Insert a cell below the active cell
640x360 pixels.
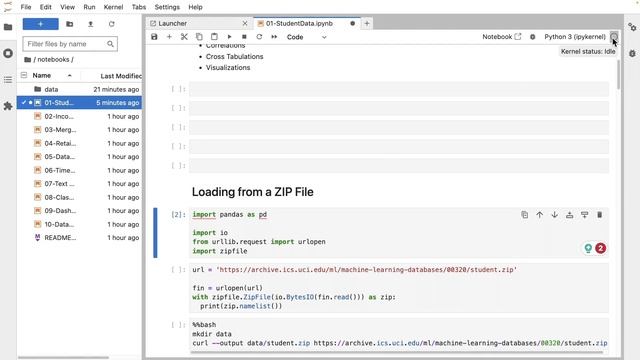584,215
